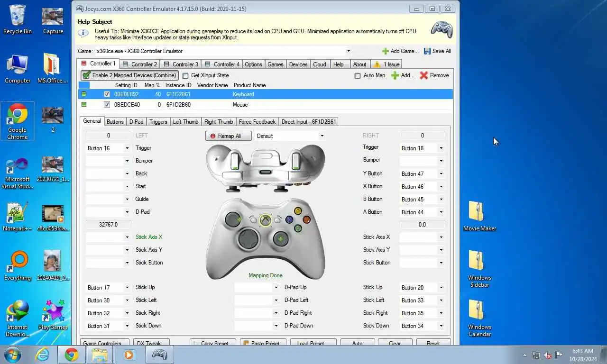Open the D-Pad Up mapping dropdown

click(276, 287)
